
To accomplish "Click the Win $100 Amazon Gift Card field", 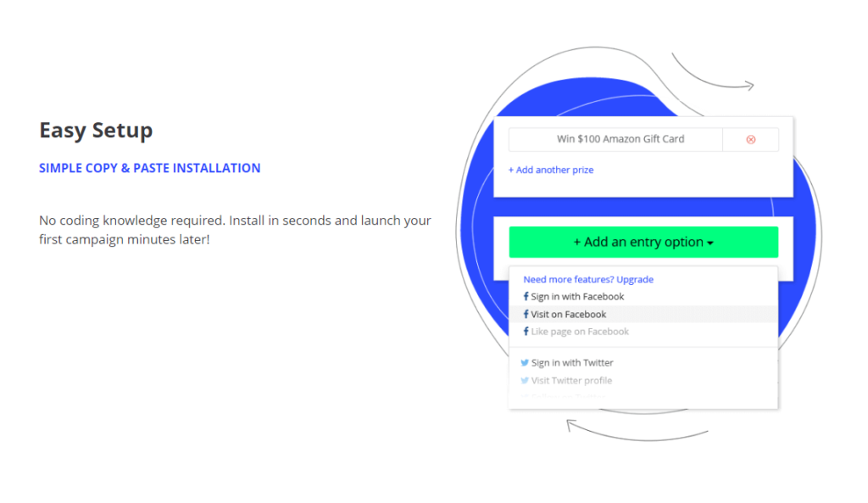I will tap(620, 139).
